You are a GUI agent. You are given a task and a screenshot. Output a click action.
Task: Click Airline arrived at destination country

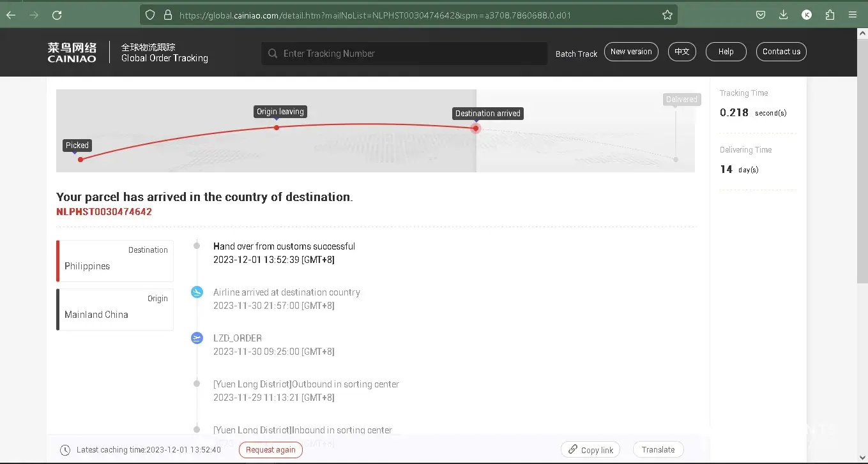point(287,292)
